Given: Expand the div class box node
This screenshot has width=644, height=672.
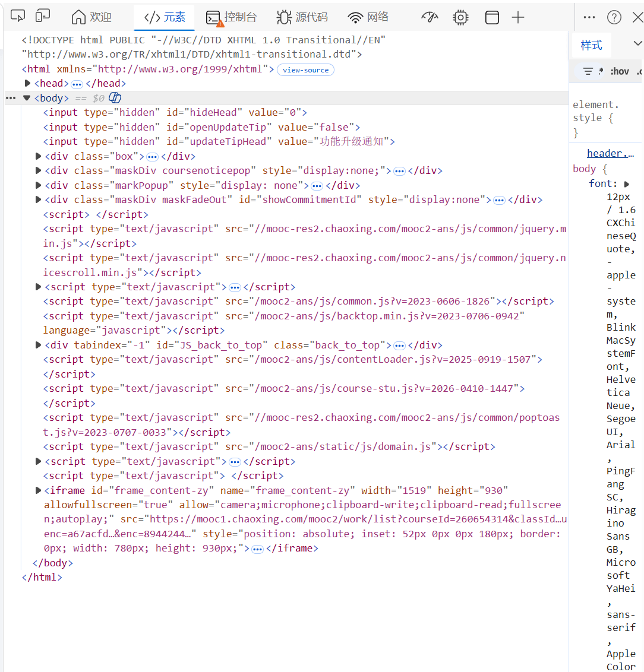Looking at the screenshot, I should click(x=38, y=156).
